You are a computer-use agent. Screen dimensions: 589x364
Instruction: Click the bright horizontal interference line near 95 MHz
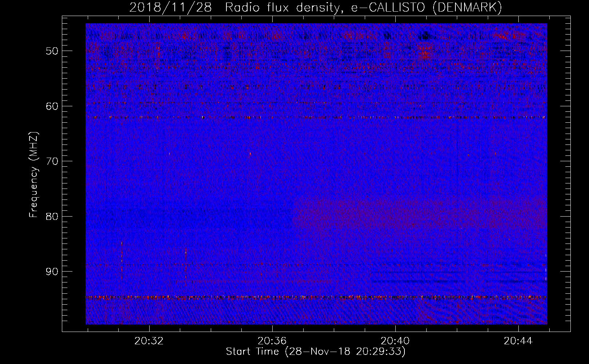(316, 297)
